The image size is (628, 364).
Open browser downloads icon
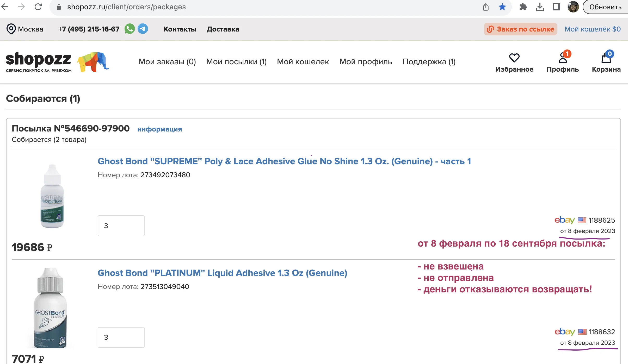[540, 7]
